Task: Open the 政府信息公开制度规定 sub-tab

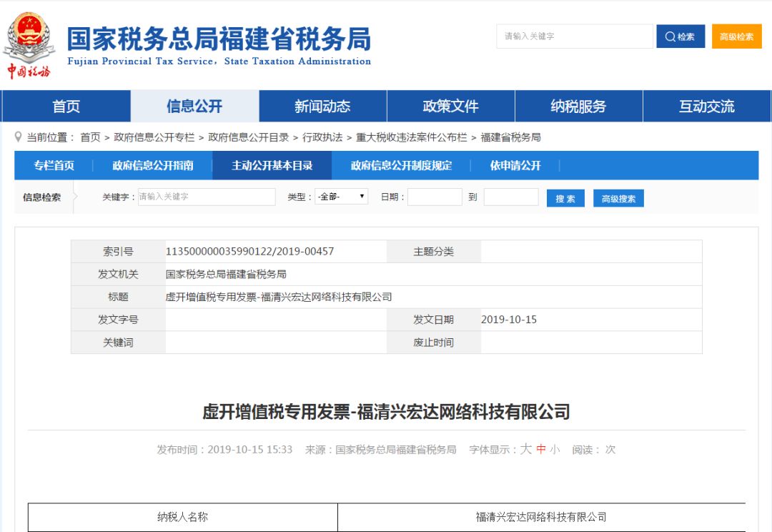Action: click(x=401, y=165)
